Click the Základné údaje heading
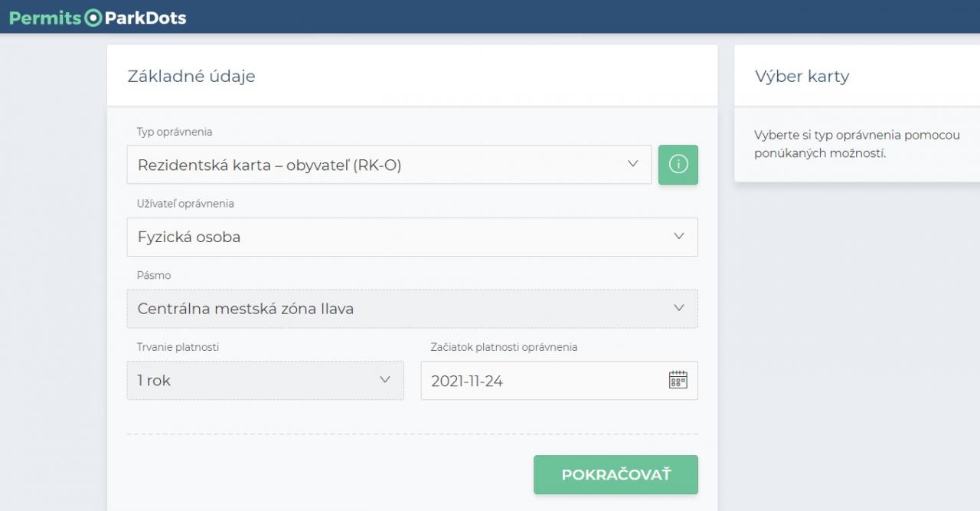The height and width of the screenshot is (511, 980). coord(191,77)
